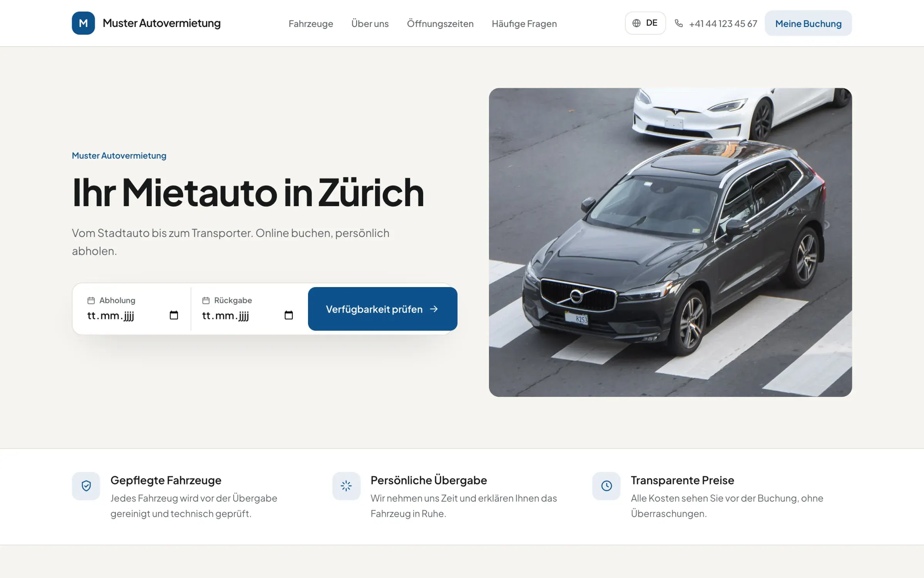Screen dimensions: 924x578
Task: Open the Über uns page
Action: click(x=370, y=24)
